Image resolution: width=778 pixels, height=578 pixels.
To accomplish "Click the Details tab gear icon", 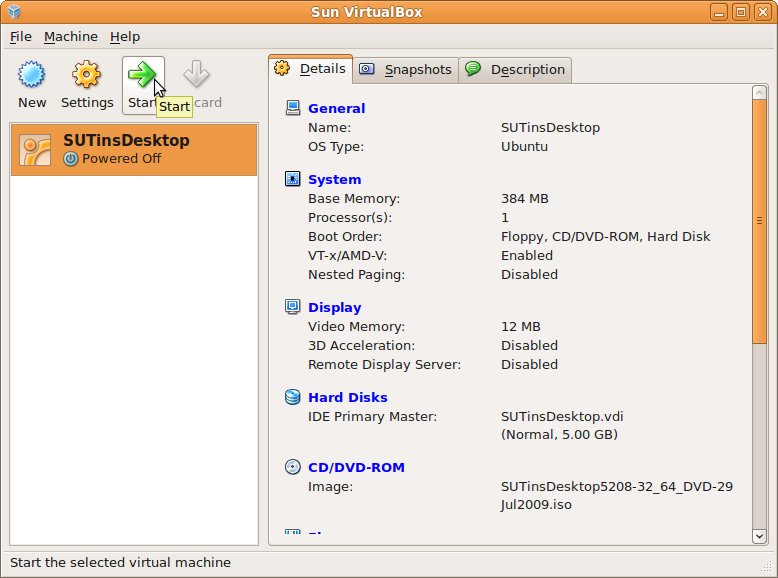I will coord(282,68).
